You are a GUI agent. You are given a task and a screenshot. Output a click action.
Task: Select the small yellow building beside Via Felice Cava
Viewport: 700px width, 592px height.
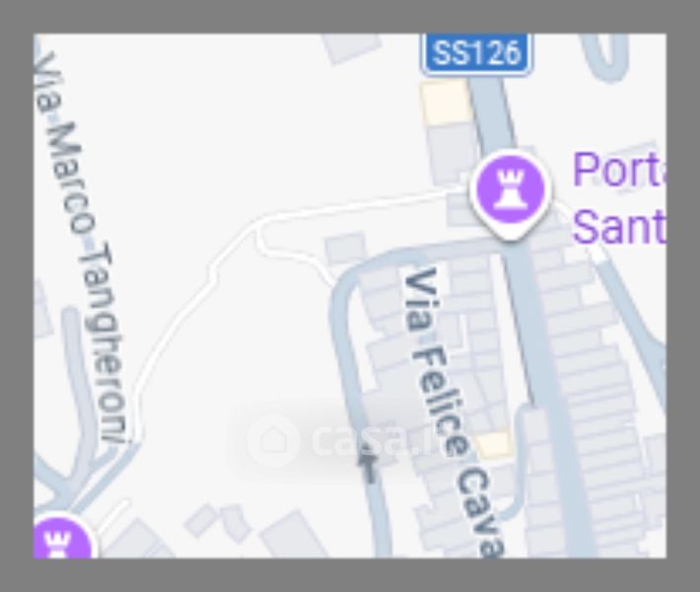pyautogui.click(x=493, y=445)
